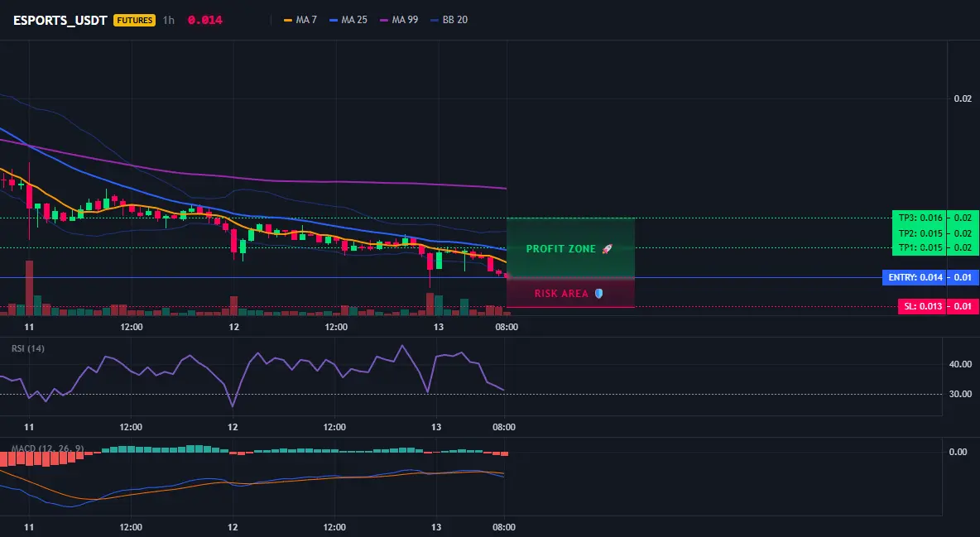Click the MACD (12, 26, 9) label
Viewport: 980px width, 537px height.
click(x=47, y=448)
